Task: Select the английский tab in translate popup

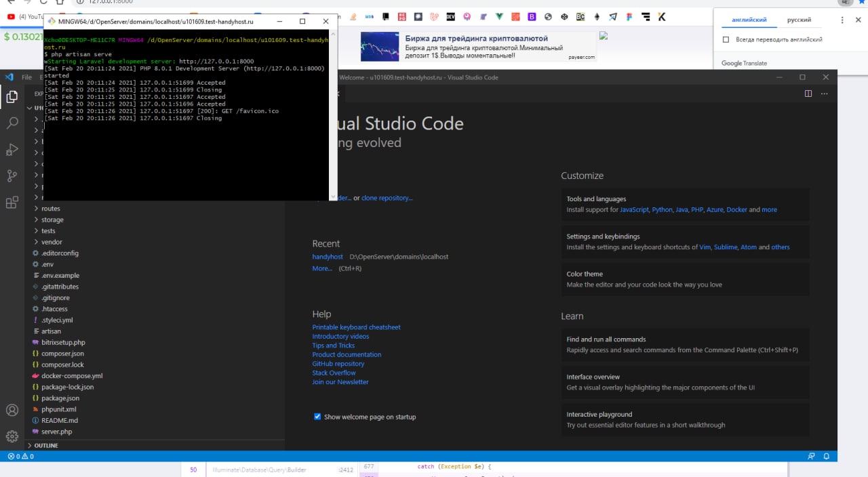Action: 749,20
